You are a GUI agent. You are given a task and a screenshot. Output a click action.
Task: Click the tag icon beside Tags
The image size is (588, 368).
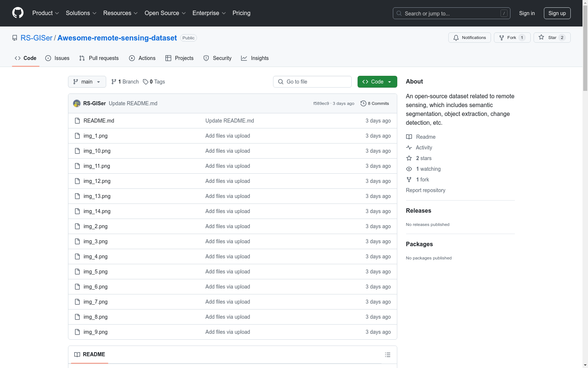point(146,82)
